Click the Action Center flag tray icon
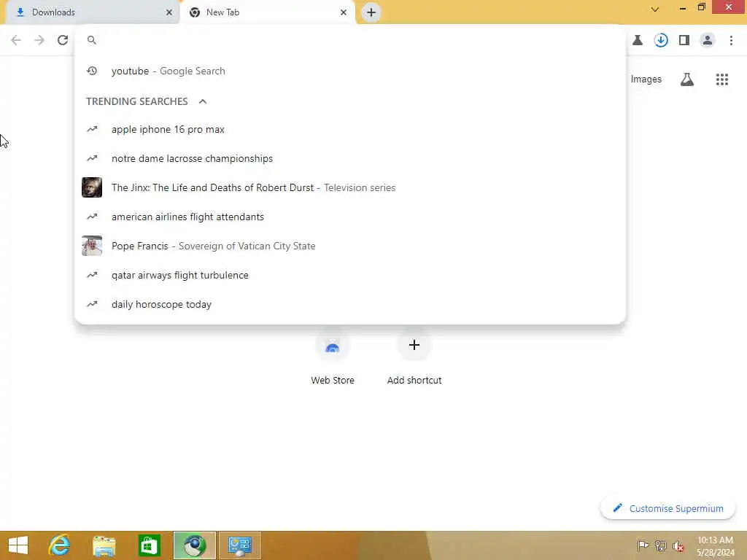 pyautogui.click(x=643, y=545)
